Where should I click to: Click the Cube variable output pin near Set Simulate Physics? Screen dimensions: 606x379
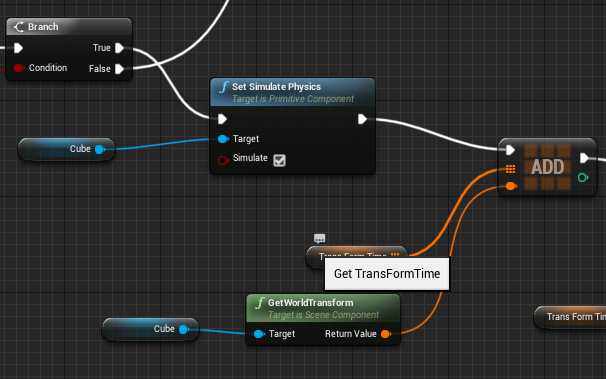click(100, 150)
